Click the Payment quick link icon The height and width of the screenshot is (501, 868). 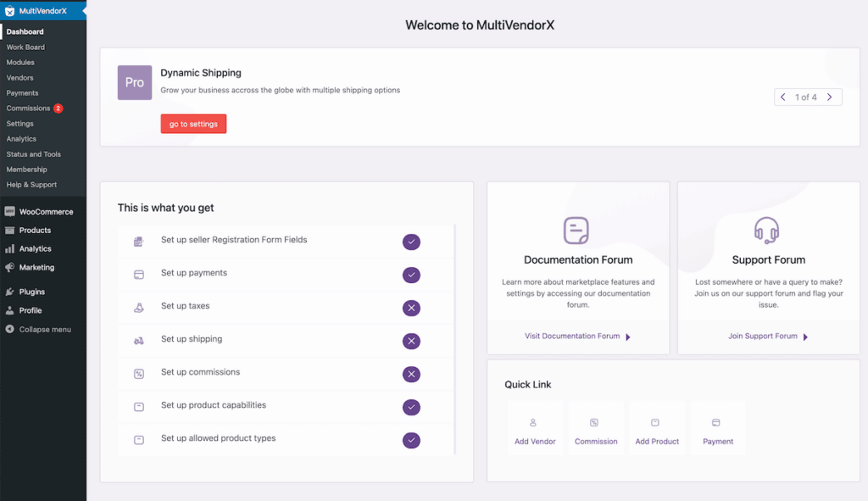pos(718,421)
